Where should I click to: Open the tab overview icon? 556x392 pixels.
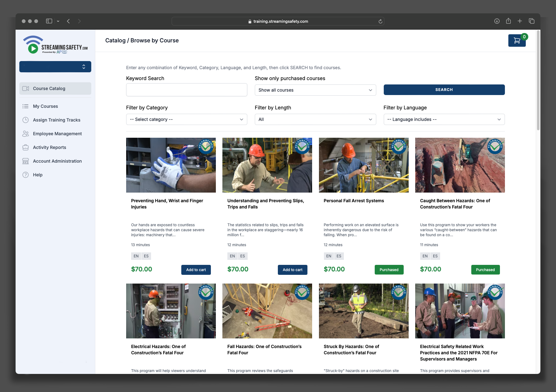(531, 21)
